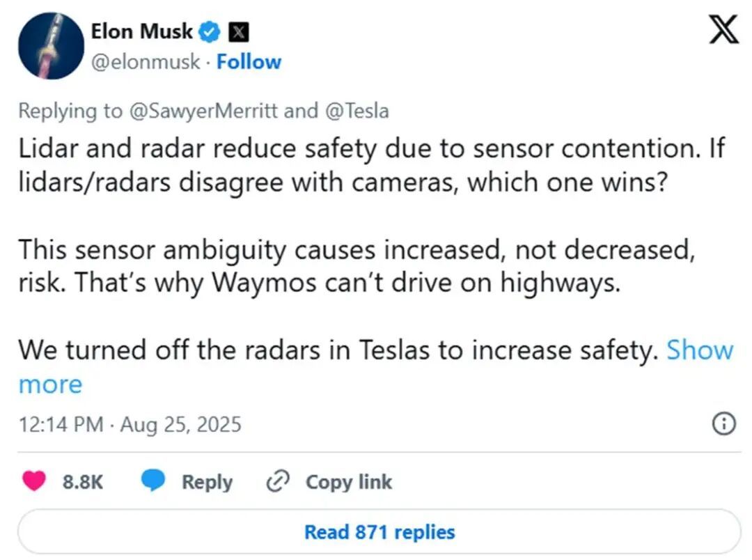Click the 8.8K likes count
The height and width of the screenshot is (560, 752).
(83, 481)
